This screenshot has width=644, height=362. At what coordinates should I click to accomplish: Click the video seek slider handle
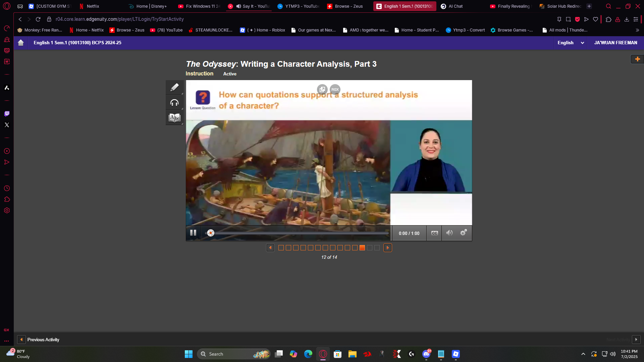coord(211,233)
